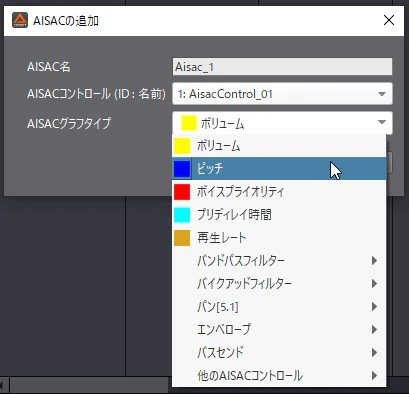Pick プリディレイ時間 from the list

click(279, 215)
